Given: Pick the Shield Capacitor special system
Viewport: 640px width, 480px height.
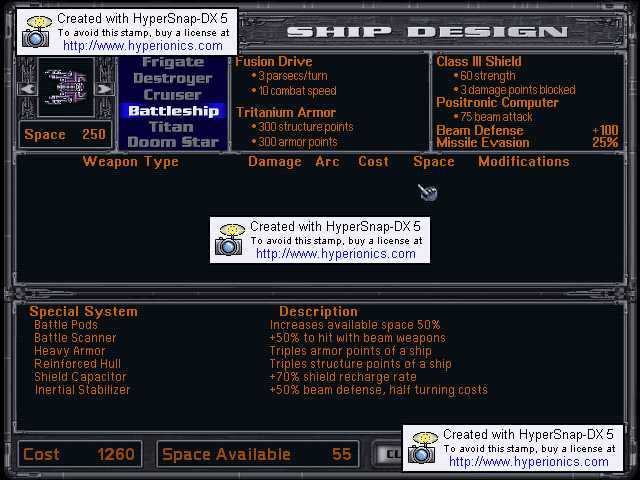Looking at the screenshot, I should click(x=80, y=377).
